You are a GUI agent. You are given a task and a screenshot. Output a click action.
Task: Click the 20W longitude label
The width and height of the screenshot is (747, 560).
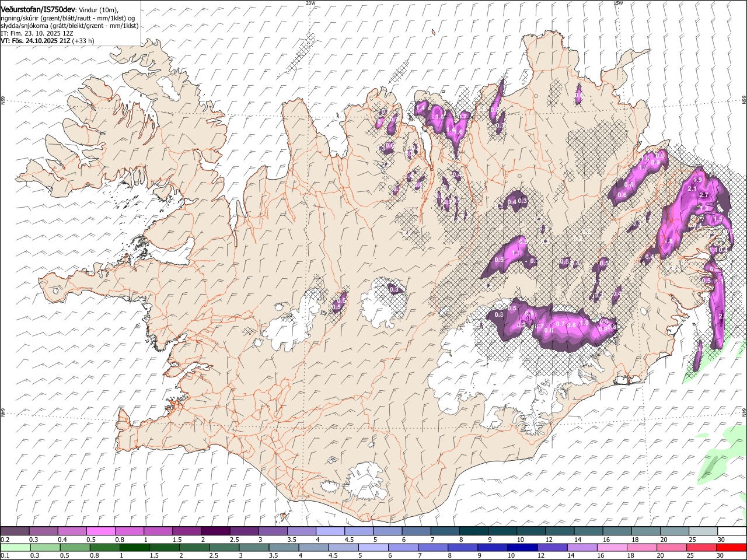point(310,3)
